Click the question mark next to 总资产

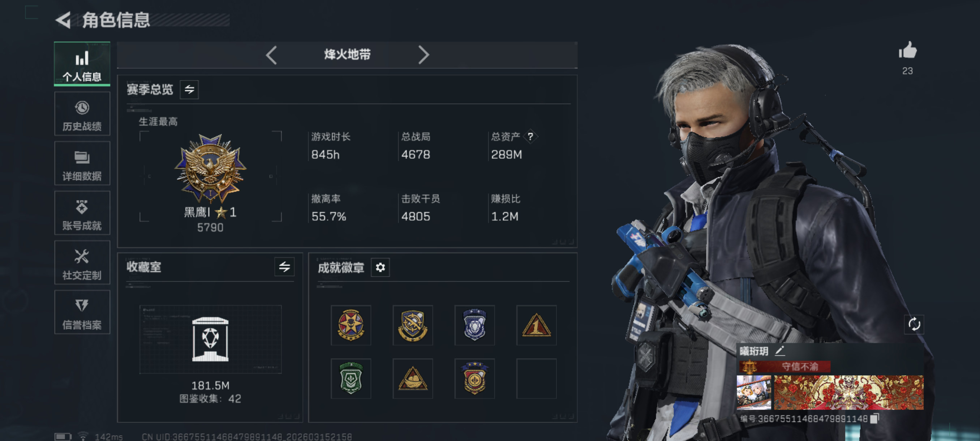530,136
